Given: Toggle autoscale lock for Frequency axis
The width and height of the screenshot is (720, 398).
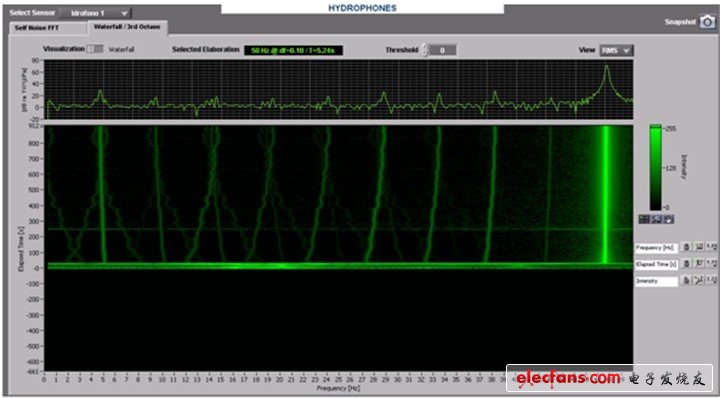Looking at the screenshot, I should coord(687,248).
